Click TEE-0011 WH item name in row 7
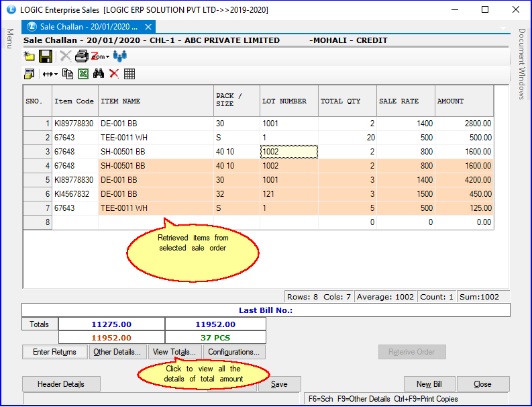This screenshot has width=532, height=407. coord(156,208)
